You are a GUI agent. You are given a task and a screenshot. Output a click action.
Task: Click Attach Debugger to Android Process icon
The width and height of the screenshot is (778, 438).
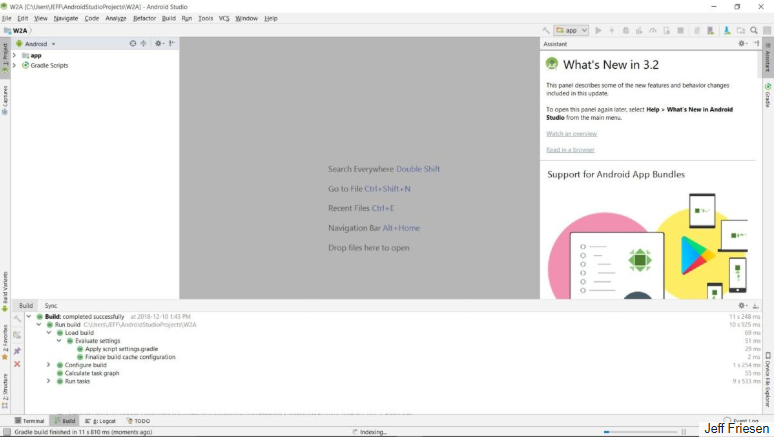(x=667, y=30)
